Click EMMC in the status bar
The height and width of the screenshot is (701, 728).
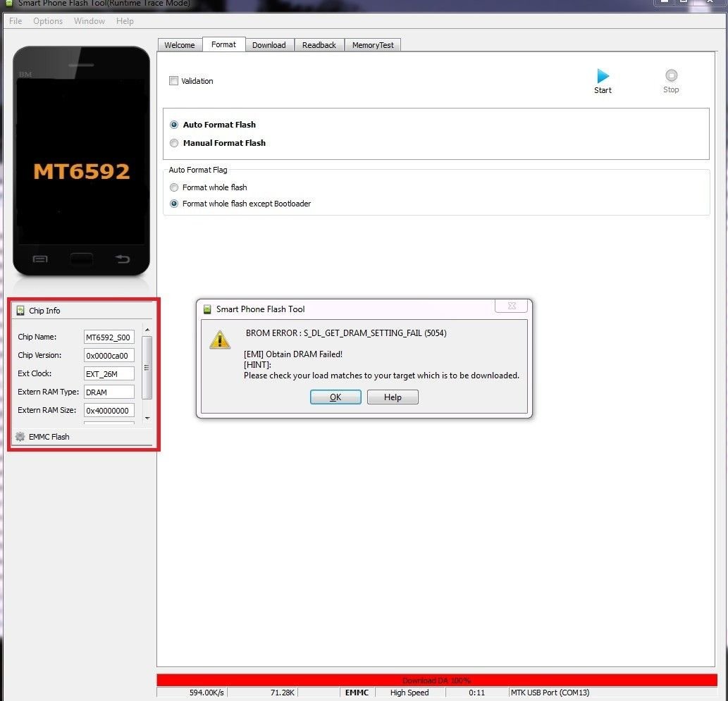pyautogui.click(x=357, y=693)
